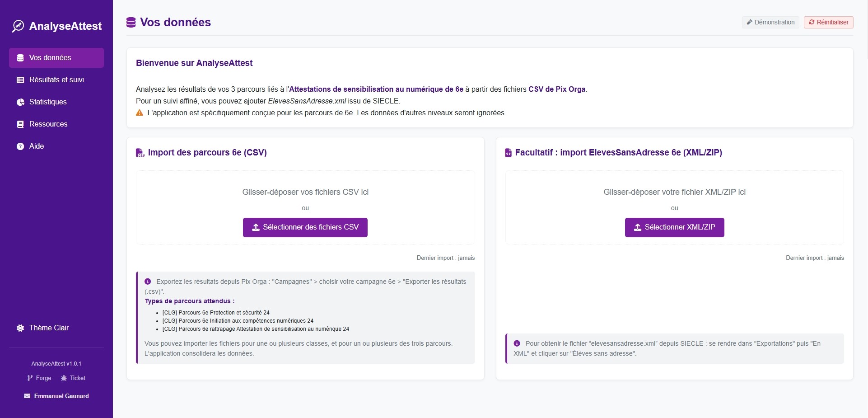Click the table icon for Résultats et suivi

(x=20, y=80)
